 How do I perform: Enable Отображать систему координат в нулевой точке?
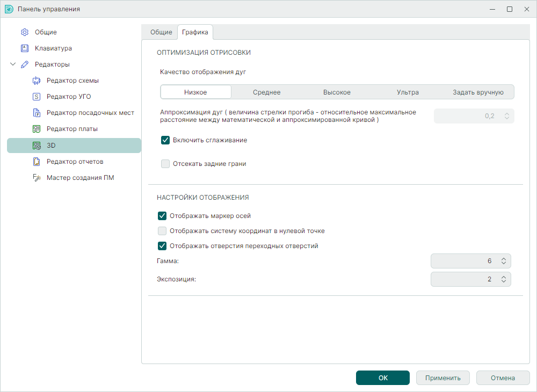(162, 231)
